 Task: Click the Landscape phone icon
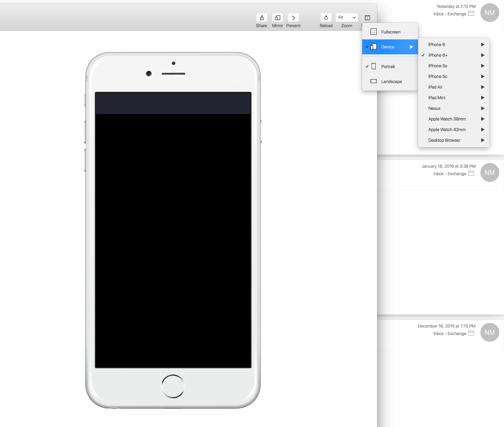[373, 81]
